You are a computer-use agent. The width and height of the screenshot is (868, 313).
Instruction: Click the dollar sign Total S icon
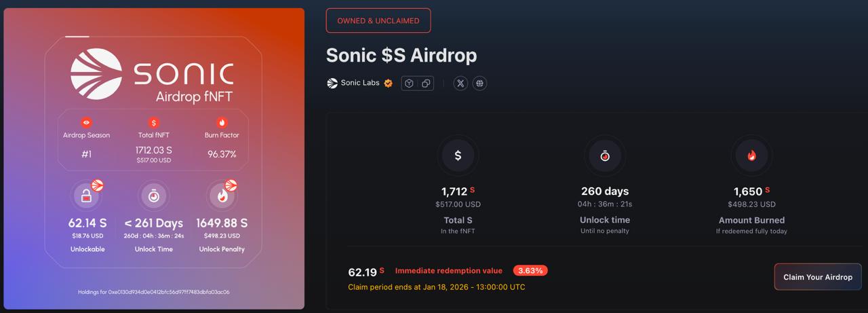[x=458, y=155]
